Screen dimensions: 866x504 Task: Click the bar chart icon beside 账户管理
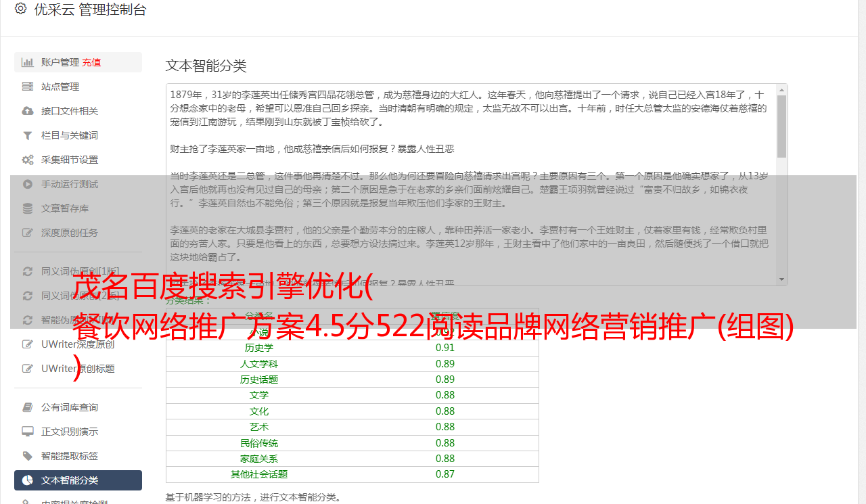(28, 62)
